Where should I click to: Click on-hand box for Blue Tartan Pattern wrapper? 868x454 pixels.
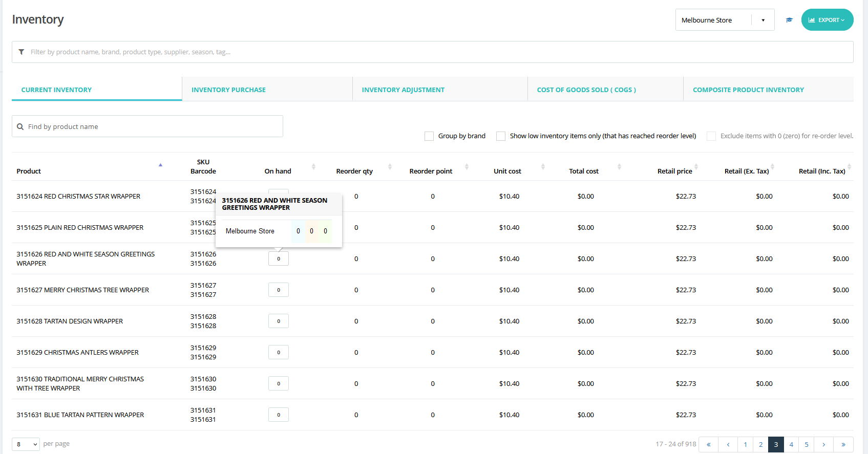point(279,415)
